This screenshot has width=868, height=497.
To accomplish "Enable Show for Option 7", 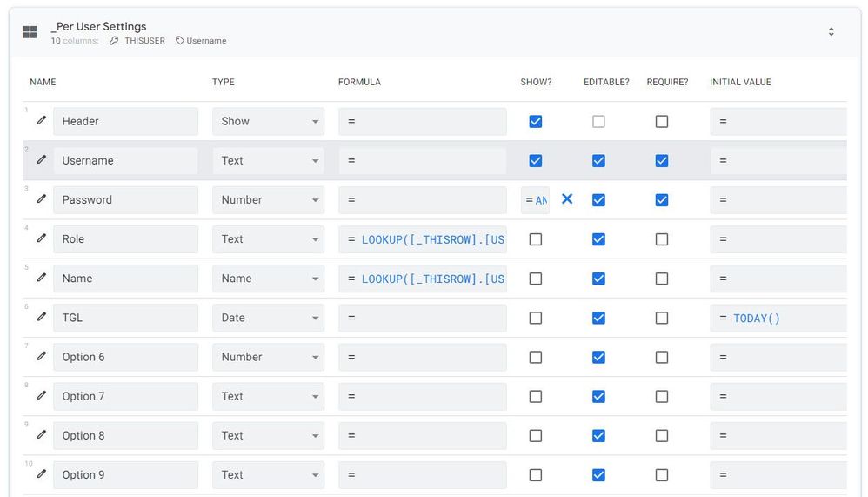I will (x=535, y=397).
